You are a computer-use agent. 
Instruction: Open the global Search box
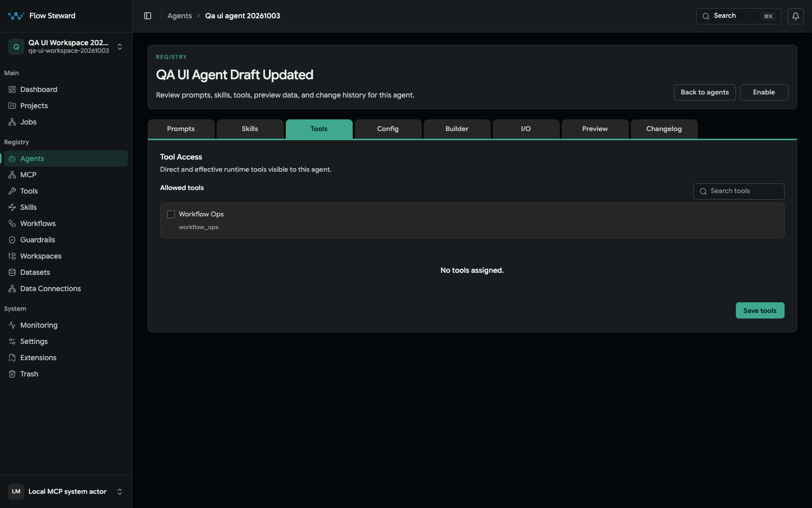coord(739,16)
